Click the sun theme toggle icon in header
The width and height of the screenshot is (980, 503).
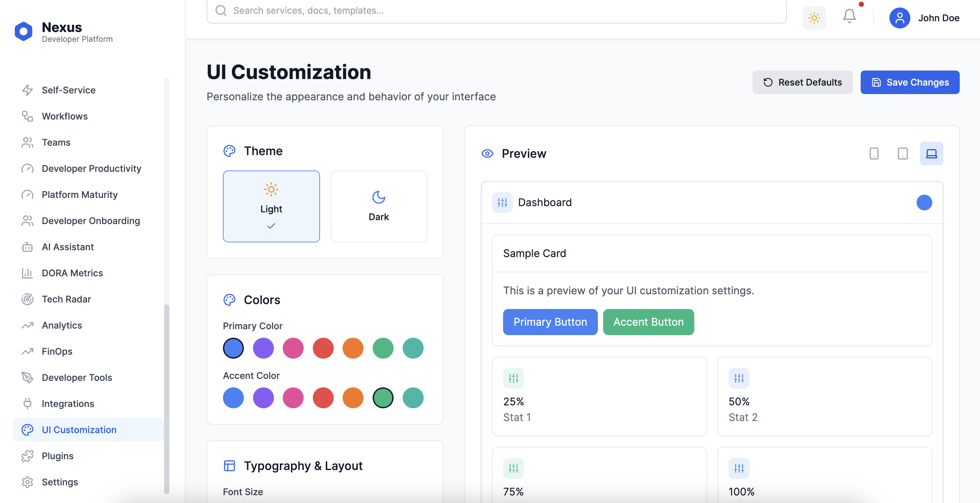pos(814,18)
